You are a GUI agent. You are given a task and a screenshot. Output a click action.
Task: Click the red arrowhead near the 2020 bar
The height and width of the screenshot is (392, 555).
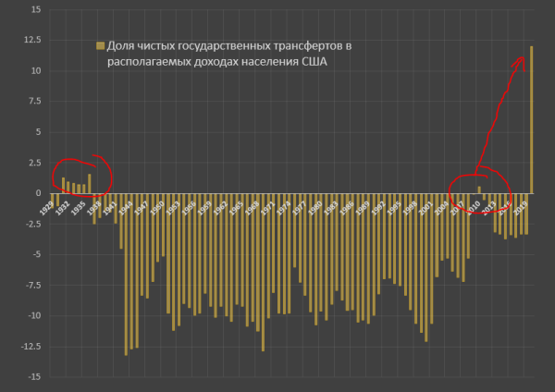520,63
